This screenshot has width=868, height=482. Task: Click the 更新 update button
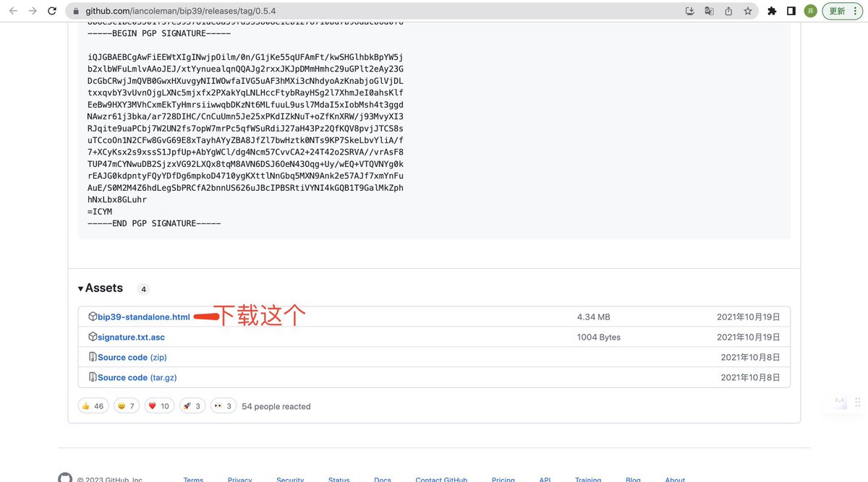843,11
